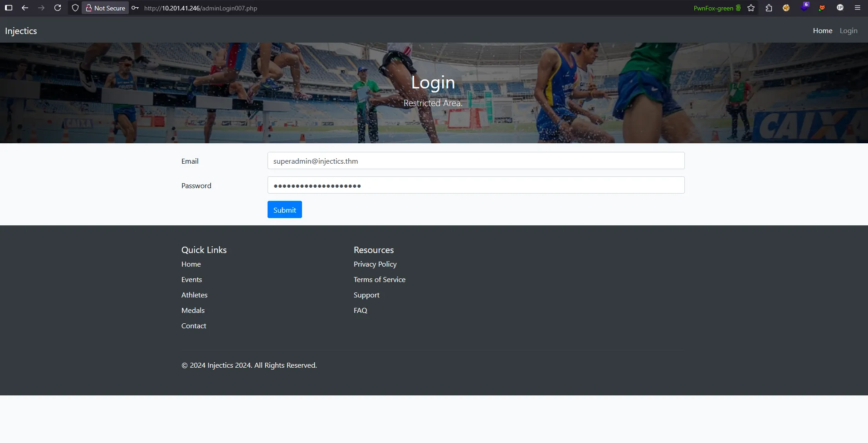Screen dimensions: 868x443
Task: Expand the 'Not Secure' site information panel
Action: pos(105,8)
